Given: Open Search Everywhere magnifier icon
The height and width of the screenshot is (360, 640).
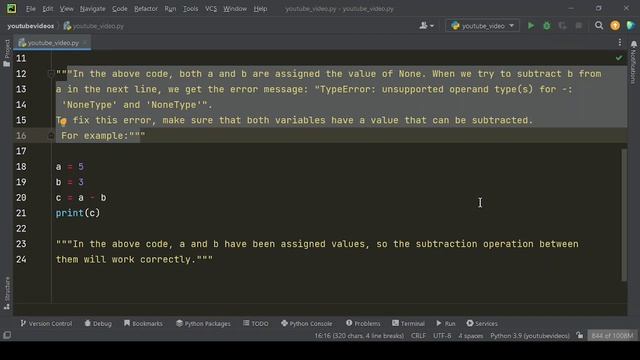Looking at the screenshot, I should click(599, 26).
